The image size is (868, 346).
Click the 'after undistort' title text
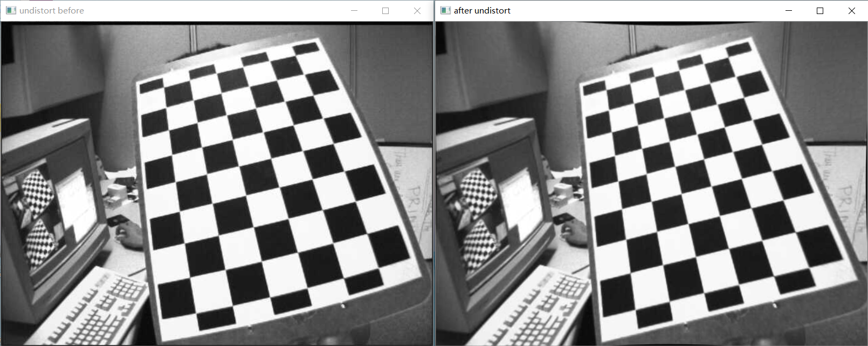coord(482,11)
